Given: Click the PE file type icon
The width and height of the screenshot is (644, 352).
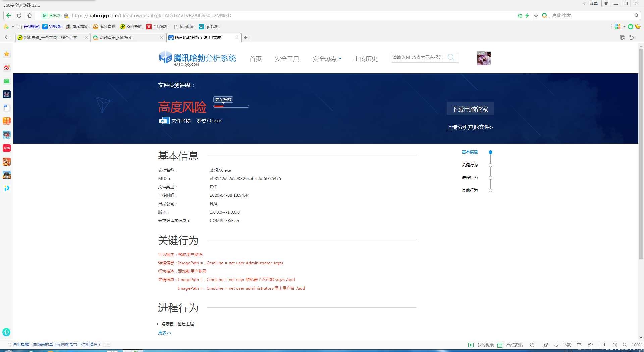Looking at the screenshot, I should pos(164,121).
